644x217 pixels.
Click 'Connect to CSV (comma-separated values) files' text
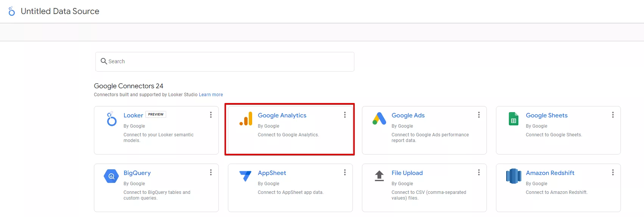pyautogui.click(x=429, y=195)
